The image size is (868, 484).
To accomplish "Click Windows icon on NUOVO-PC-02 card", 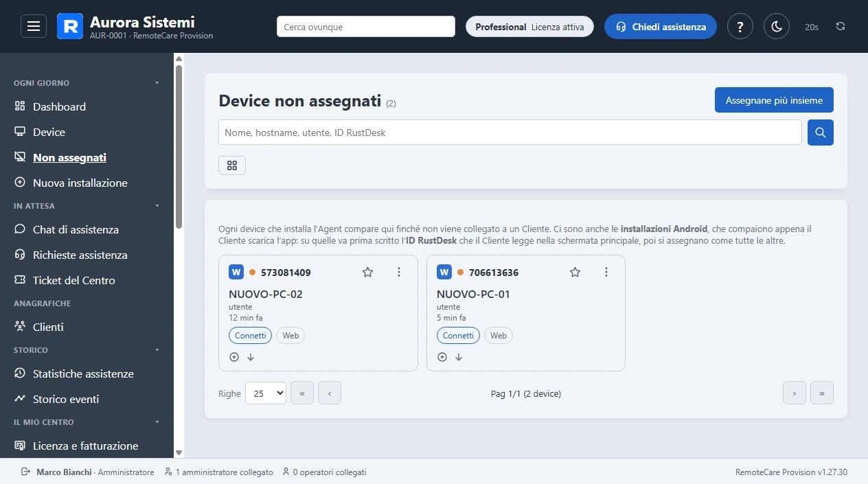I will [x=236, y=272].
